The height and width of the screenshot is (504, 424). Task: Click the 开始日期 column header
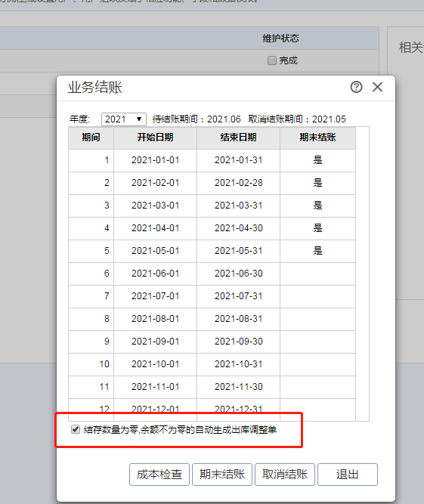(155, 138)
